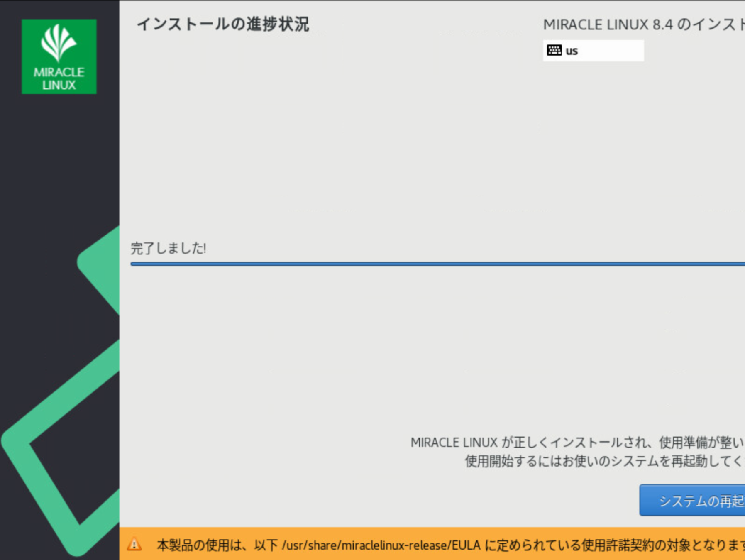The height and width of the screenshot is (560, 745).
Task: Click the '使用開始するにはお使いのシステムを再起動' message
Action: (605, 461)
